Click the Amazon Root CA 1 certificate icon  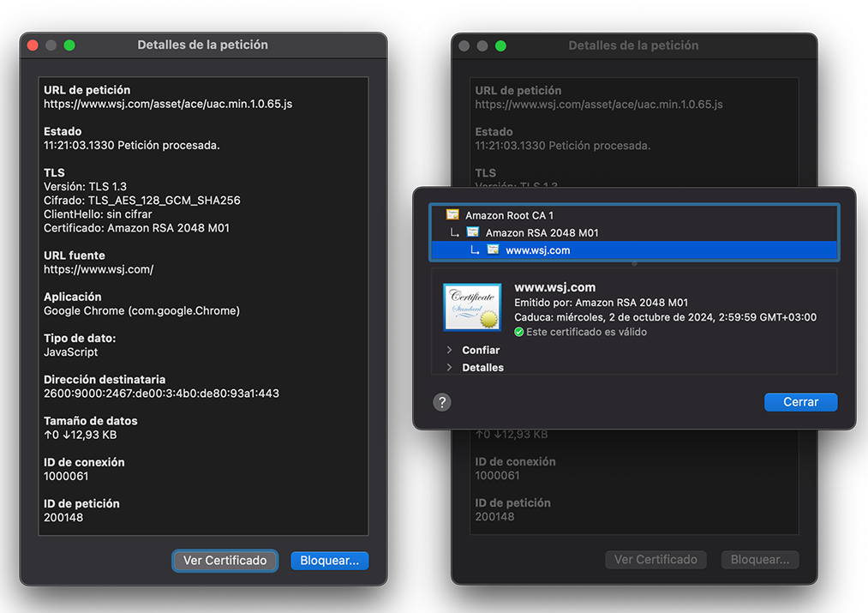(x=452, y=214)
